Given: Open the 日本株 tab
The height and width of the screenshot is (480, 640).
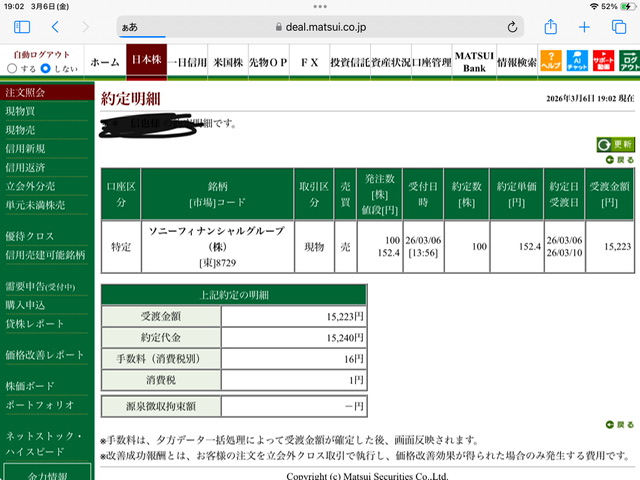Looking at the screenshot, I should [x=147, y=60].
